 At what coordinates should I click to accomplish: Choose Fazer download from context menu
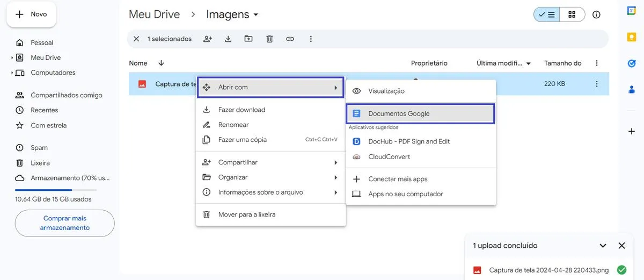click(x=270, y=110)
